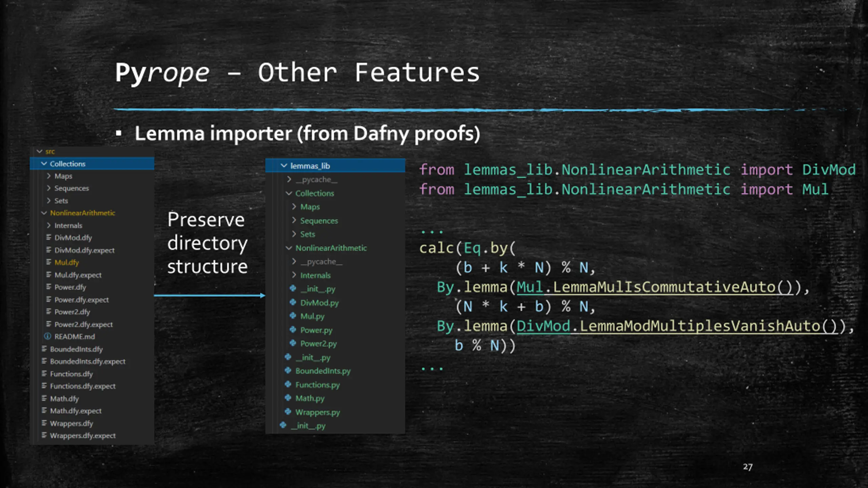Collapse the lemmas_lib folder chevron
The width and height of the screenshot is (868, 488).
[x=284, y=165]
